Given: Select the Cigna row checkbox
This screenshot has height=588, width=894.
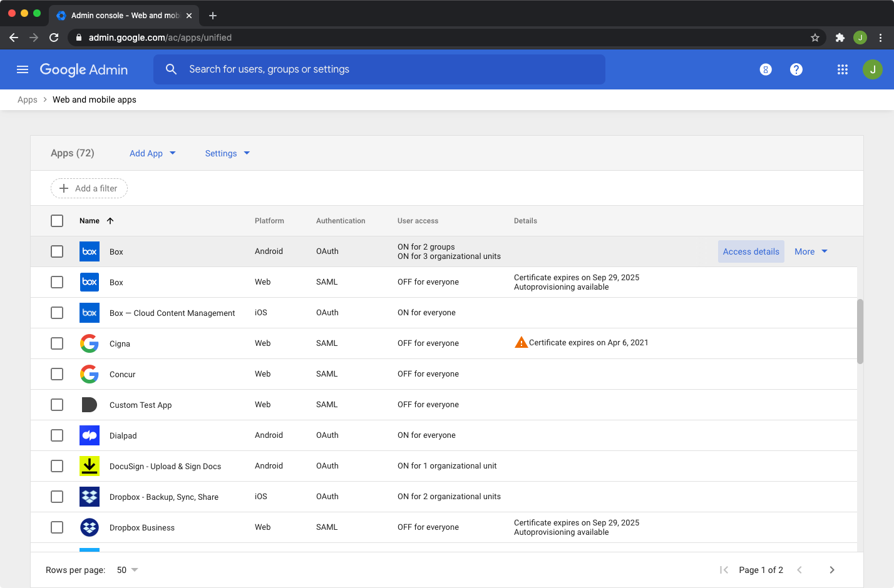Looking at the screenshot, I should [x=57, y=343].
